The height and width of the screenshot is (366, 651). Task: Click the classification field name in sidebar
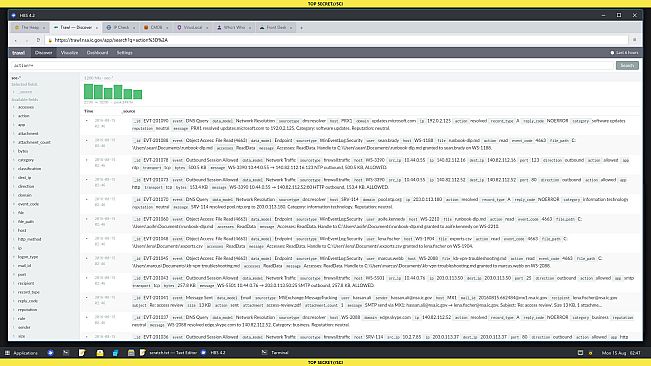point(29,169)
